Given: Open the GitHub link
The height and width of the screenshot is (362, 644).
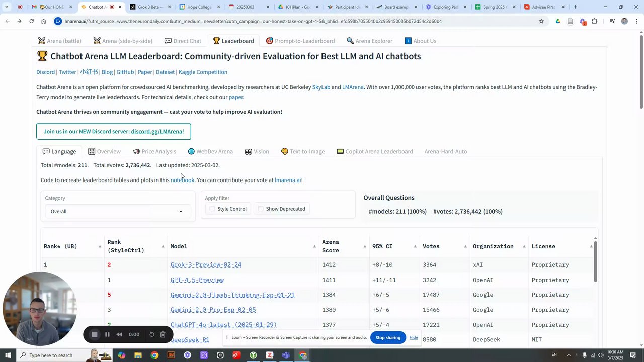Looking at the screenshot, I should coord(125,72).
